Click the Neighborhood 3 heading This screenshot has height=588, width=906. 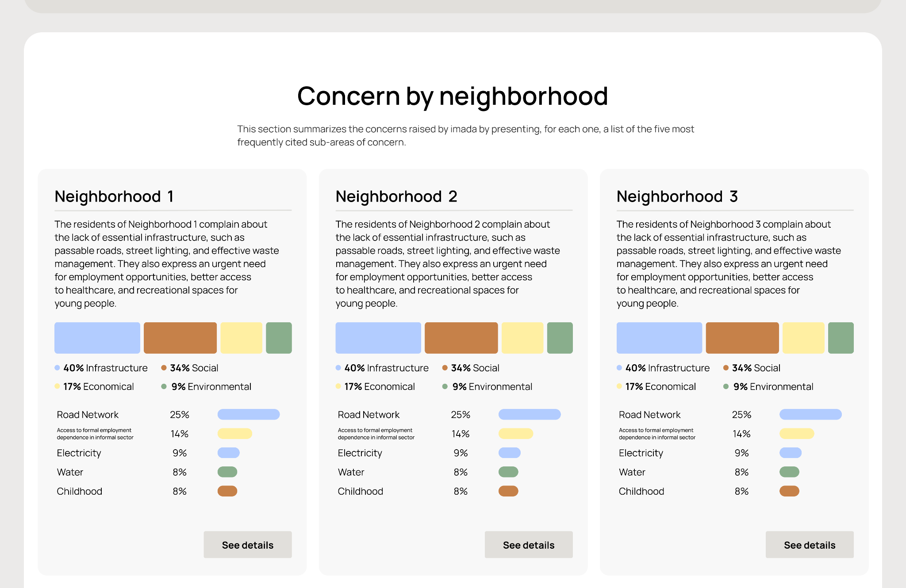pyautogui.click(x=677, y=196)
